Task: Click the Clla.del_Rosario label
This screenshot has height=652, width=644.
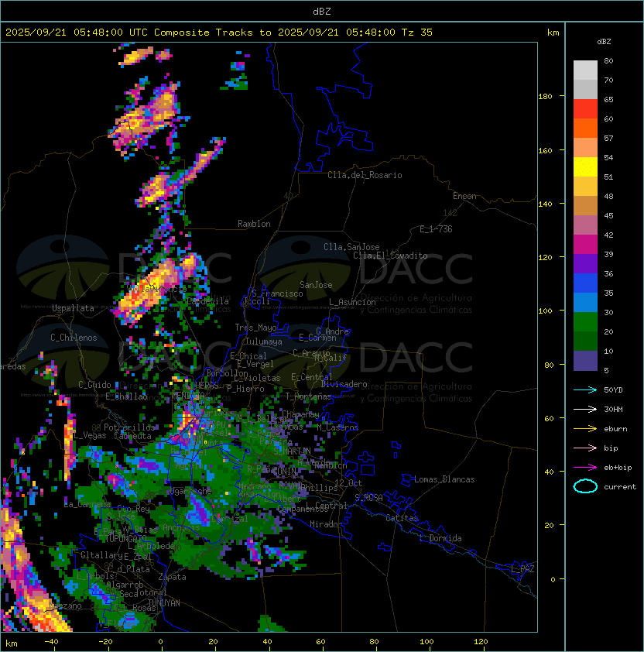Action: (365, 175)
